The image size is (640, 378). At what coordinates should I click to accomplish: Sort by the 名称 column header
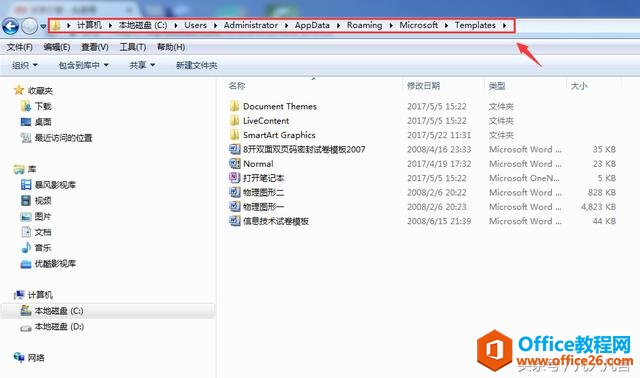click(x=237, y=86)
